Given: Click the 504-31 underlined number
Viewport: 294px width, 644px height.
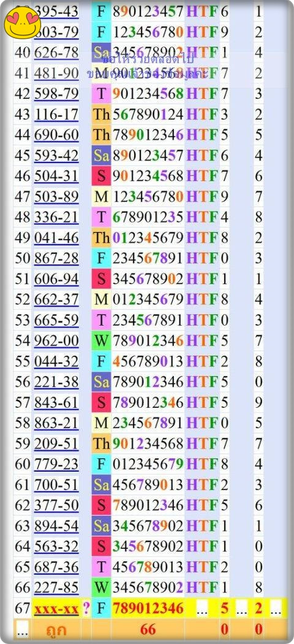Looking at the screenshot, I should click(56, 176).
